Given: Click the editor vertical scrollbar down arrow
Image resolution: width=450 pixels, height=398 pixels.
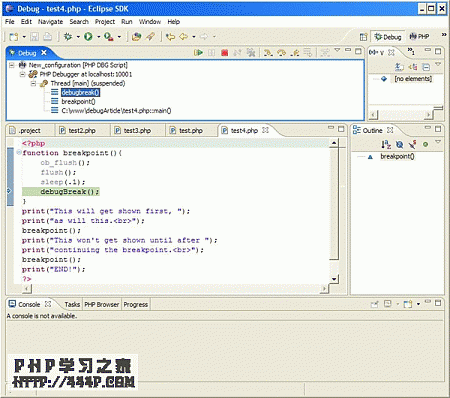Looking at the screenshot, I should click(x=334, y=279).
